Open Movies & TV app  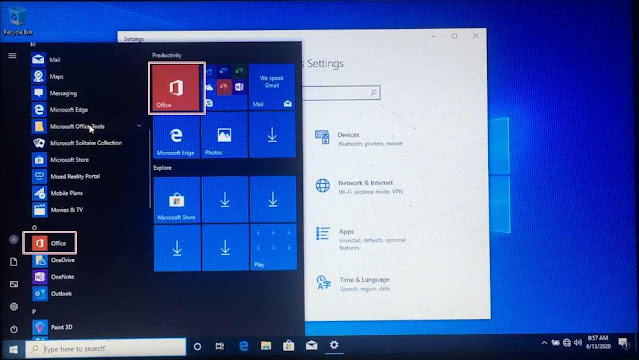(x=57, y=210)
